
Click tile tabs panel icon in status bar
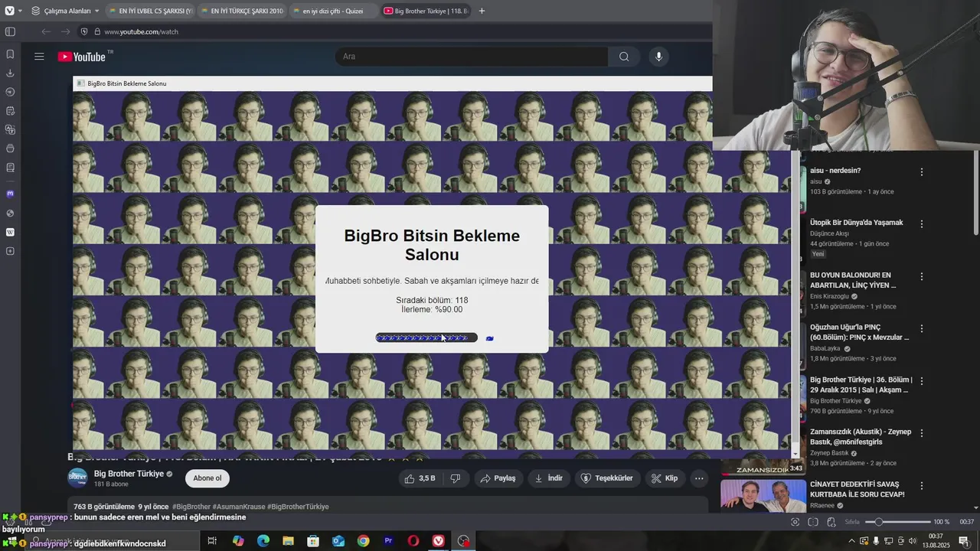coord(813,522)
